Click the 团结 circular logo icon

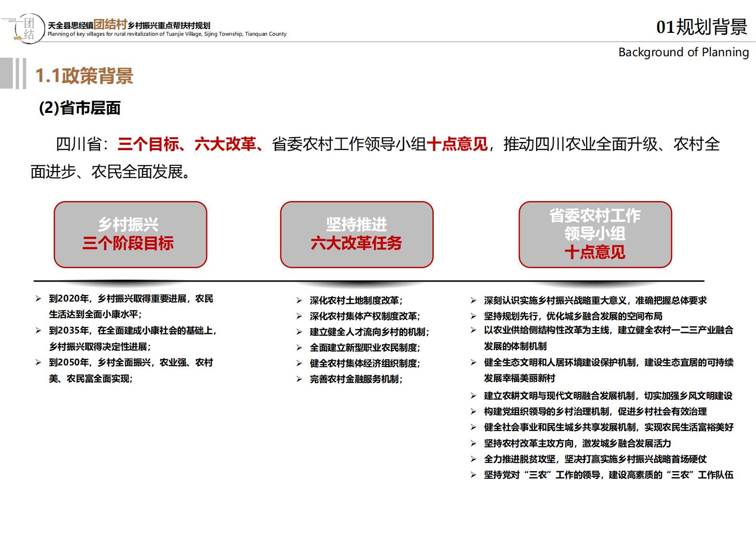point(29,29)
